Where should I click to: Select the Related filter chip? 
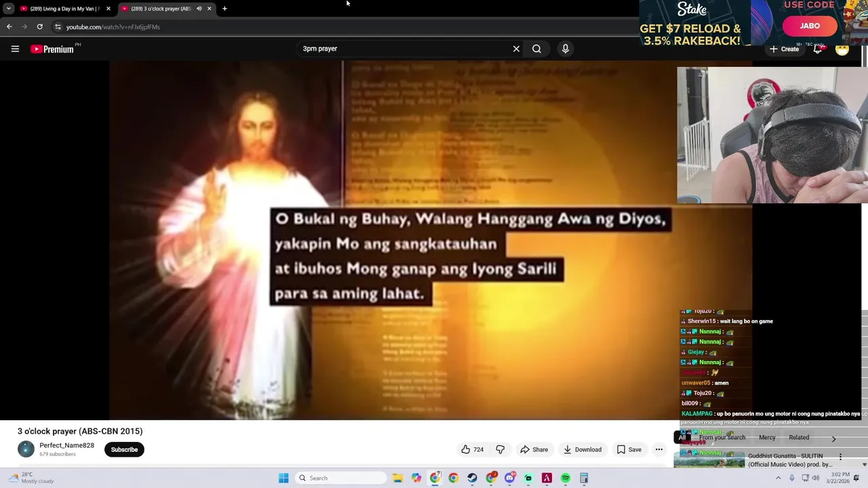[x=799, y=438]
